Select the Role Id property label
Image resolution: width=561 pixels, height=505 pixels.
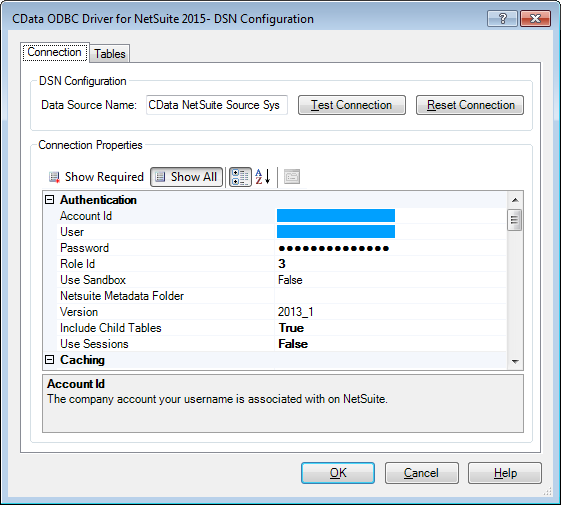[78, 264]
